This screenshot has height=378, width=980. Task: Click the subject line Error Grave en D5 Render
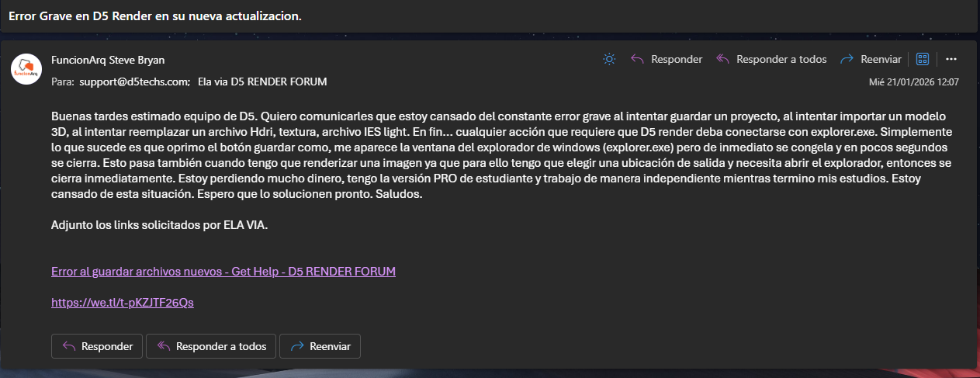tap(154, 16)
